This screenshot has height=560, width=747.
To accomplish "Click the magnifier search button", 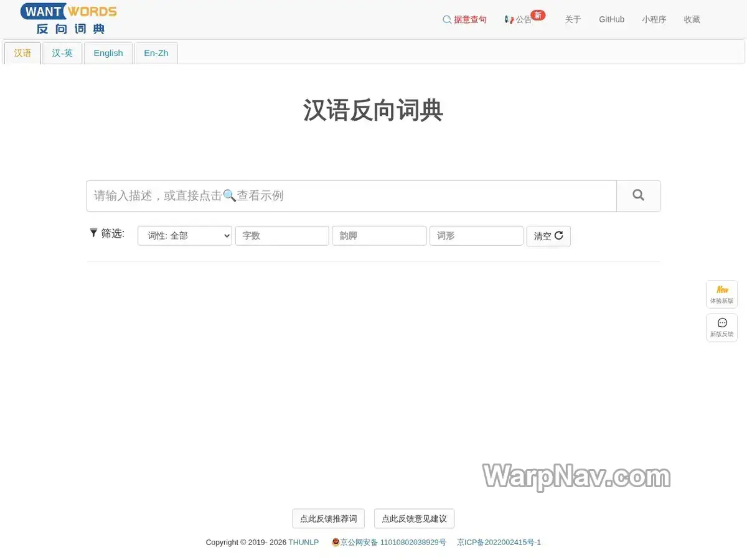I will tap(638, 196).
